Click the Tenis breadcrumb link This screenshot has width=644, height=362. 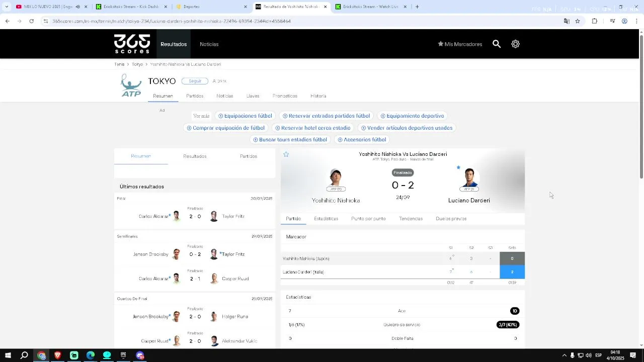pyautogui.click(x=119, y=64)
